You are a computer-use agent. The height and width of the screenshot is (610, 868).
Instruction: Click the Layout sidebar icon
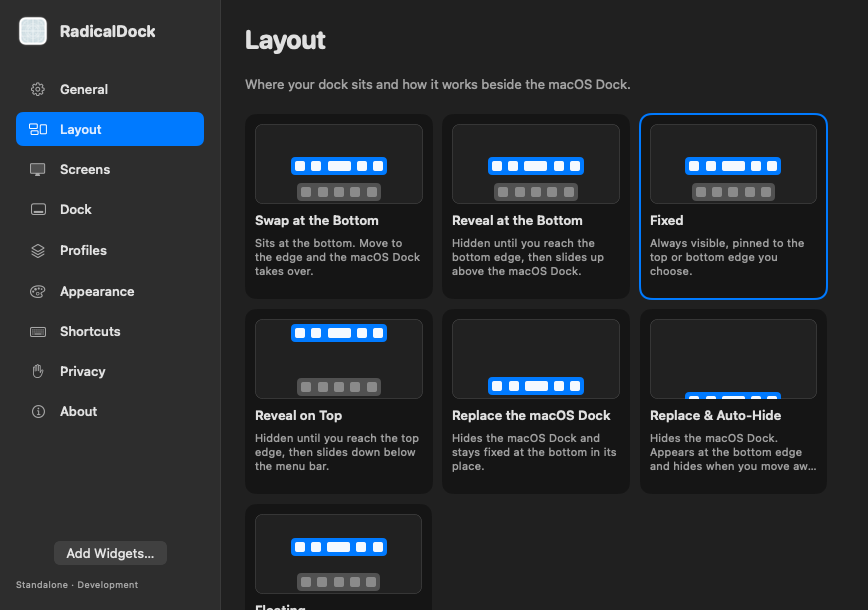pos(38,129)
